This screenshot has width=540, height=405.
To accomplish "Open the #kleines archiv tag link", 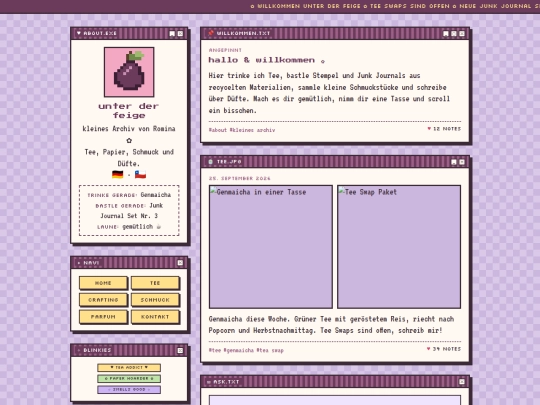I will point(252,130).
